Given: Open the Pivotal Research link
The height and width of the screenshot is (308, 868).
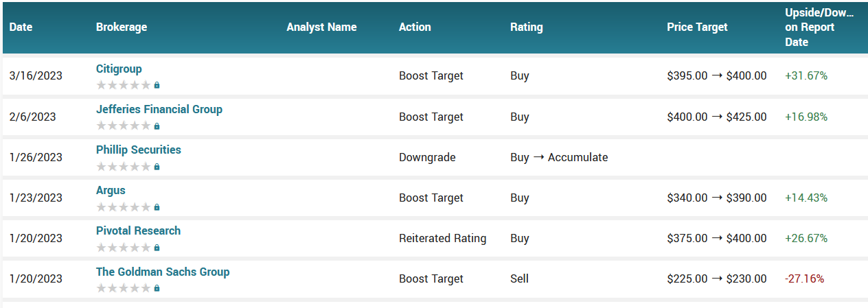Looking at the screenshot, I should coord(139,230).
